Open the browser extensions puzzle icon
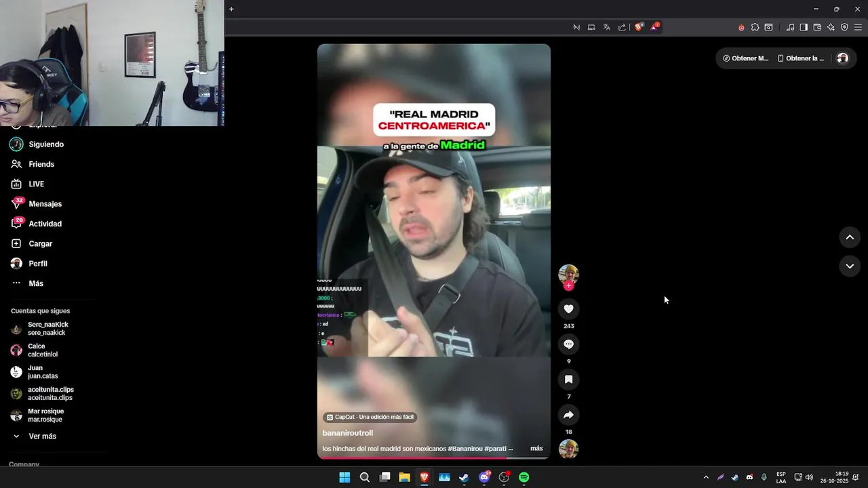Screen dimensions: 868x488 (x=755, y=27)
